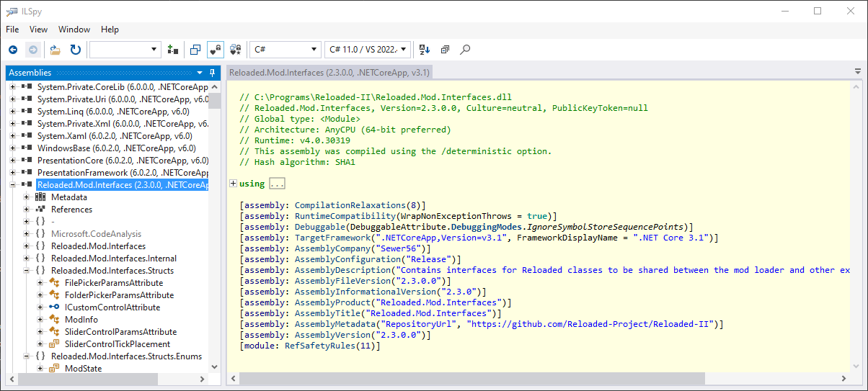Open the Window menu
Viewport: 868px width, 391px height.
coord(74,30)
